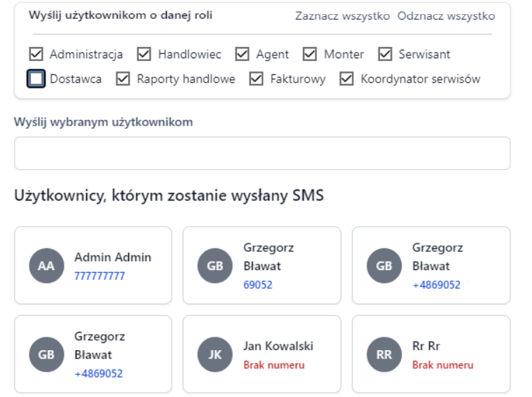Toggle the Handlowiec role checkbox
532x397 pixels.
point(144,54)
